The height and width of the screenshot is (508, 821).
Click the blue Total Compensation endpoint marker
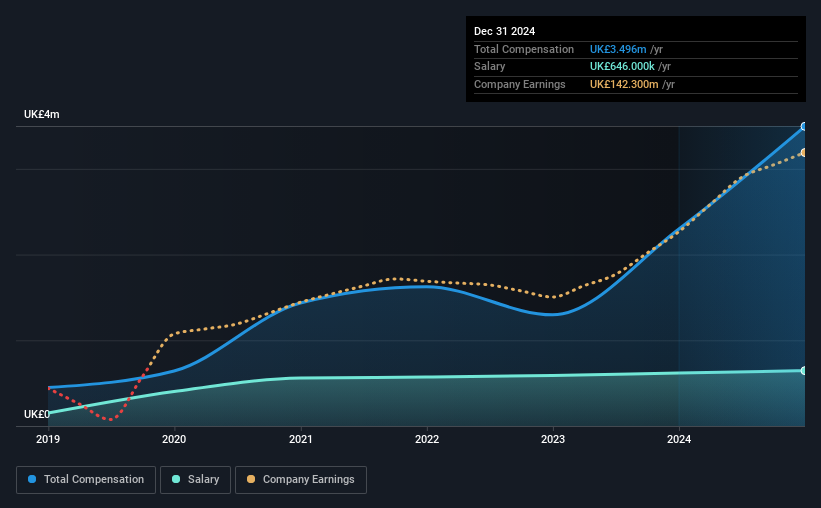click(x=804, y=127)
